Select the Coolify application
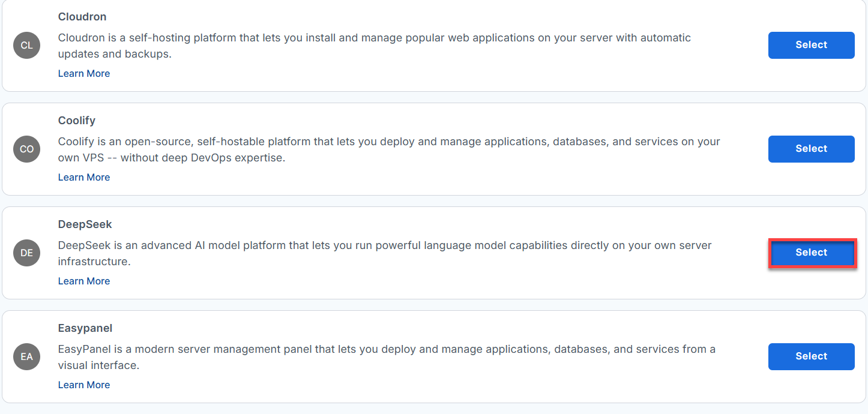The image size is (868, 414). 811,149
